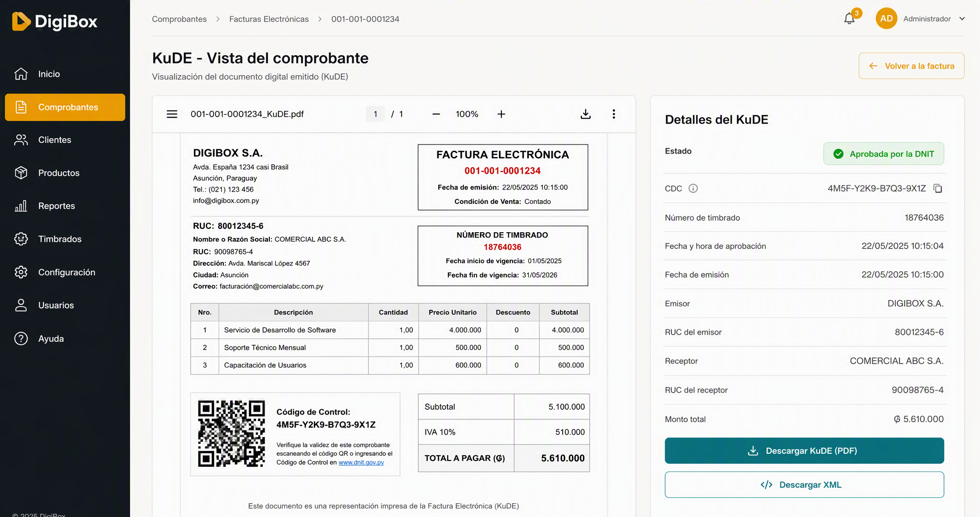Toggle the PDF viewer sidebar menu
This screenshot has width=980, height=517.
pos(172,114)
